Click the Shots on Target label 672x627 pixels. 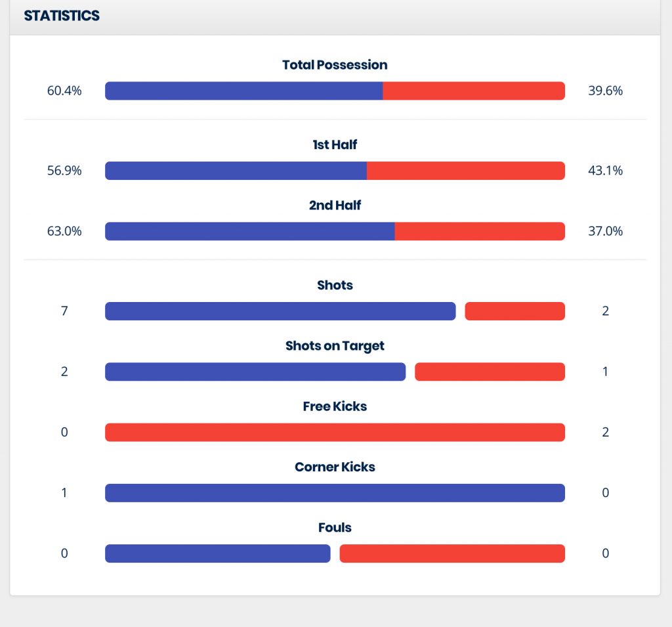[x=335, y=345]
